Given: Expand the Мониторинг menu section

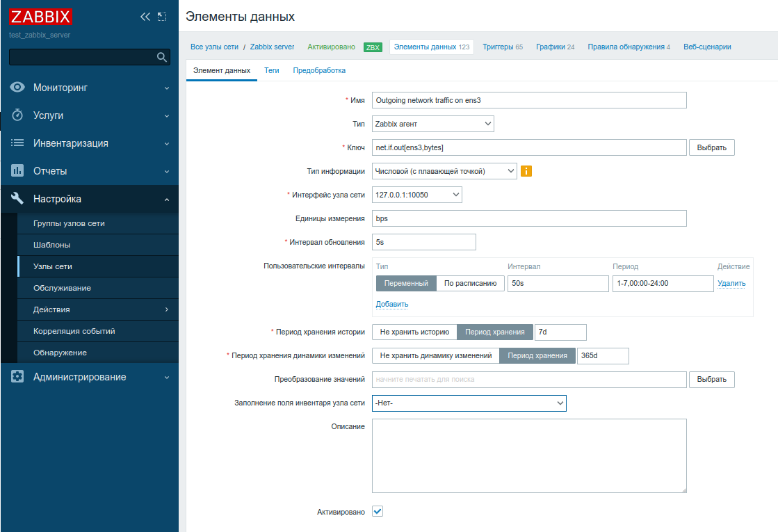Looking at the screenshot, I should pyautogui.click(x=89, y=88).
